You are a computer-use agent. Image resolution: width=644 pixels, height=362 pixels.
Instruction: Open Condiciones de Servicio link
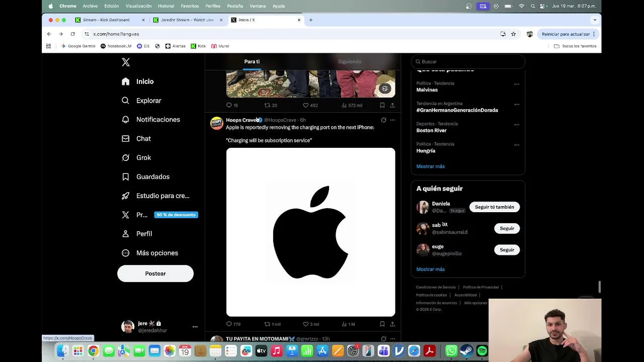[x=436, y=288]
